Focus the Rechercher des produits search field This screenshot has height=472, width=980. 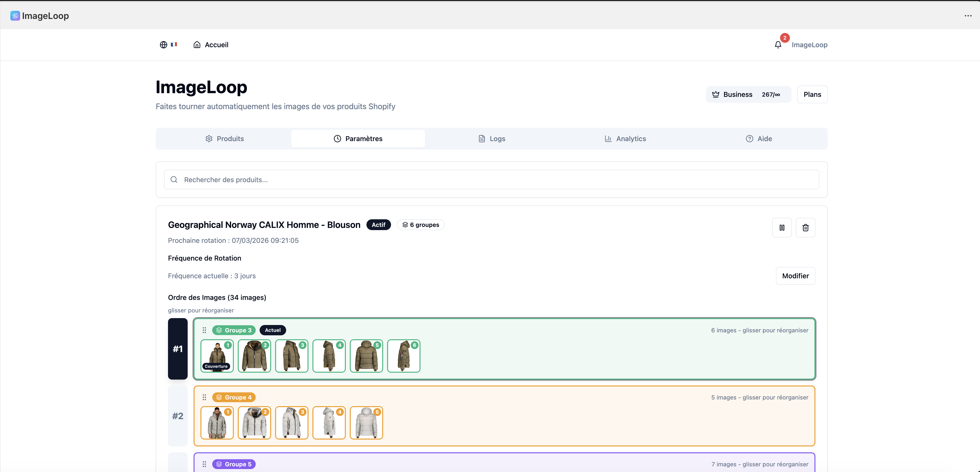coord(491,180)
